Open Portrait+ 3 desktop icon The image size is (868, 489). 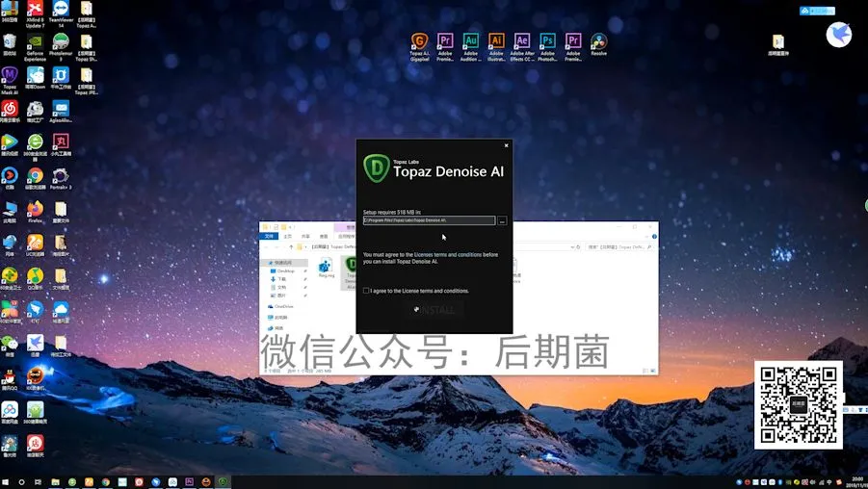click(61, 179)
